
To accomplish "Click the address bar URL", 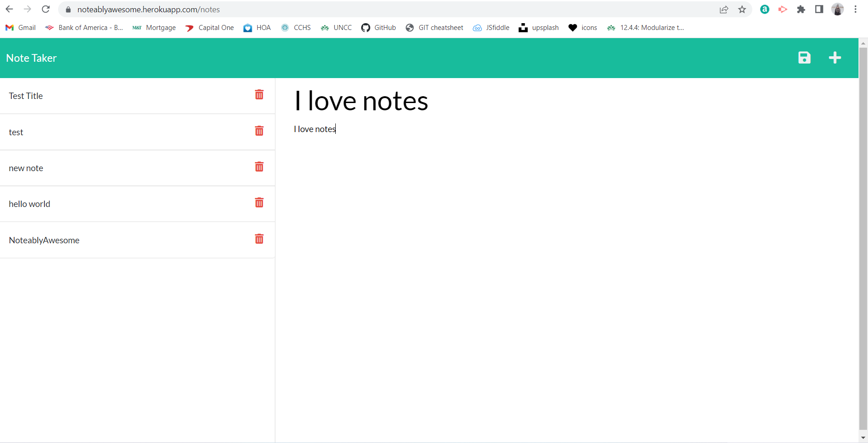I will click(x=148, y=10).
